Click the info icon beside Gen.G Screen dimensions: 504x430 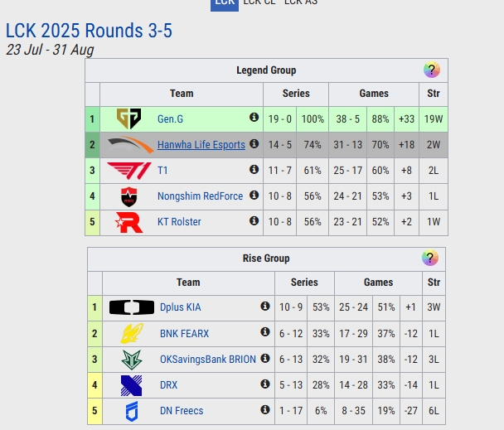(254, 118)
